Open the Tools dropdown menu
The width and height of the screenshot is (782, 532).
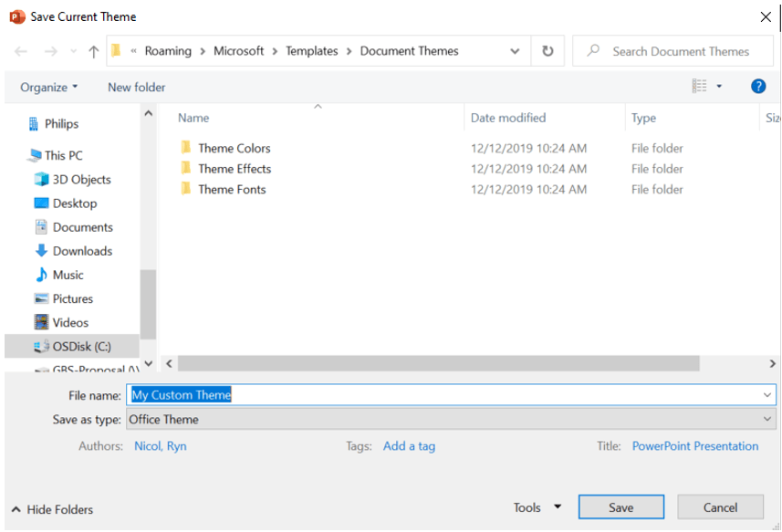click(537, 508)
